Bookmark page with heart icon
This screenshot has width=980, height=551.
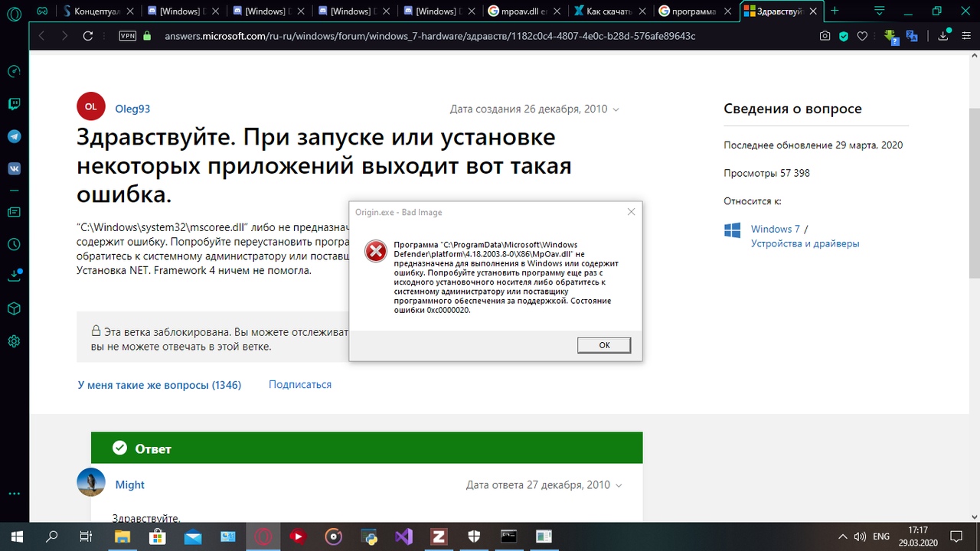pyautogui.click(x=863, y=36)
